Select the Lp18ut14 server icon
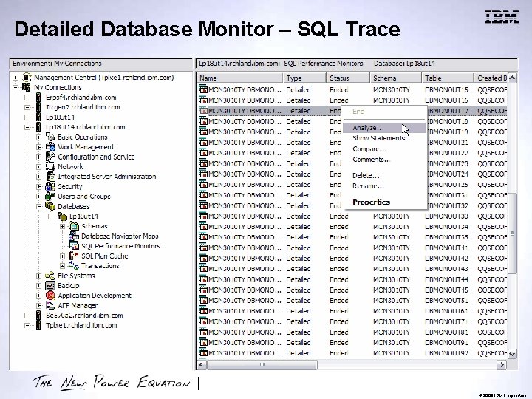 tap(38, 117)
